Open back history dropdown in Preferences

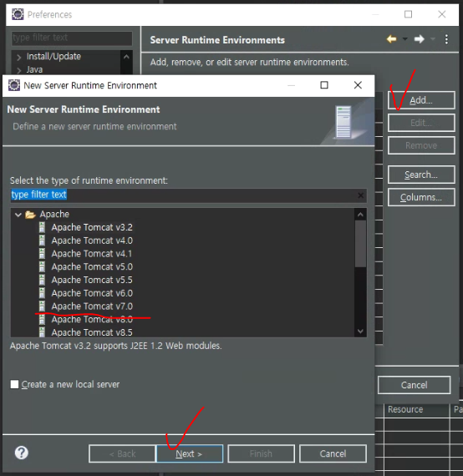tap(404, 39)
